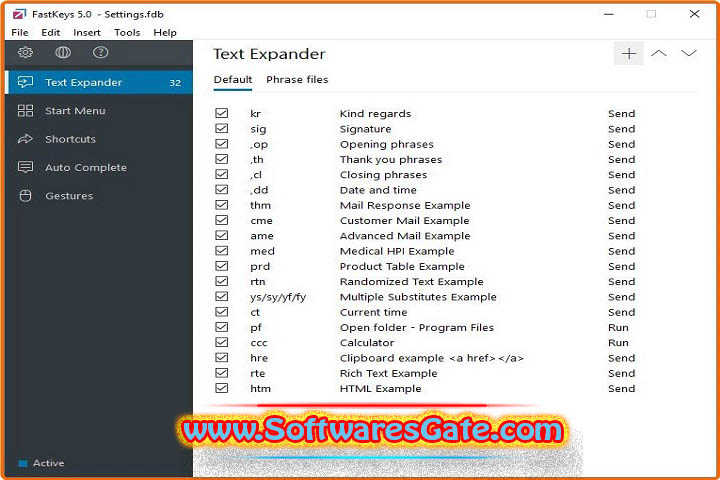Select the Signature entry
720x480 pixels.
pos(366,129)
